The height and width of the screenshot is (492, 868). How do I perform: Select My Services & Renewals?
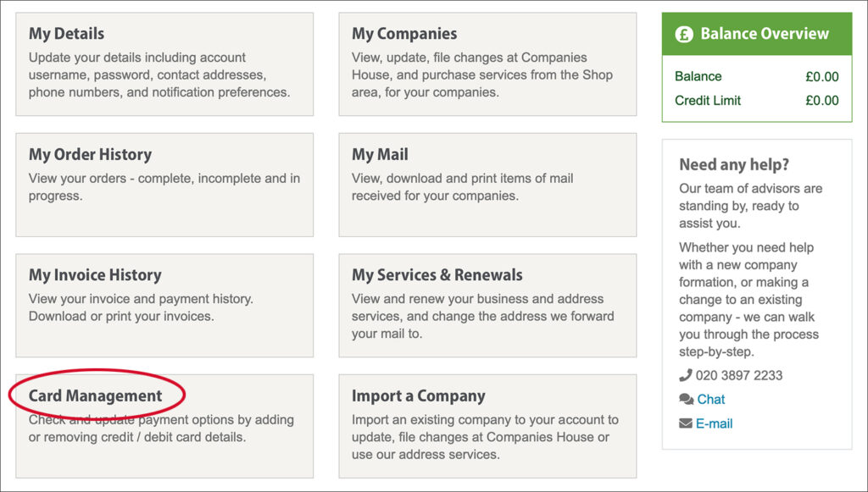coord(487,305)
